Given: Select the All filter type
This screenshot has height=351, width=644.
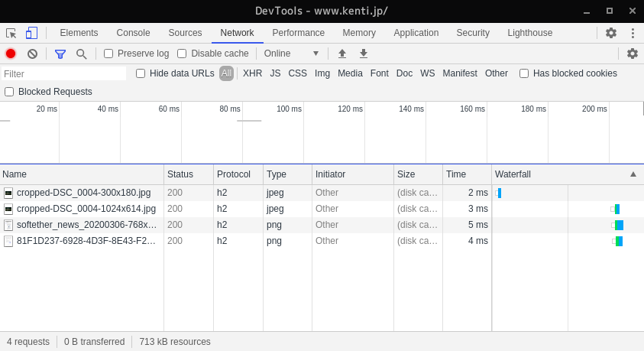Looking at the screenshot, I should (x=226, y=73).
